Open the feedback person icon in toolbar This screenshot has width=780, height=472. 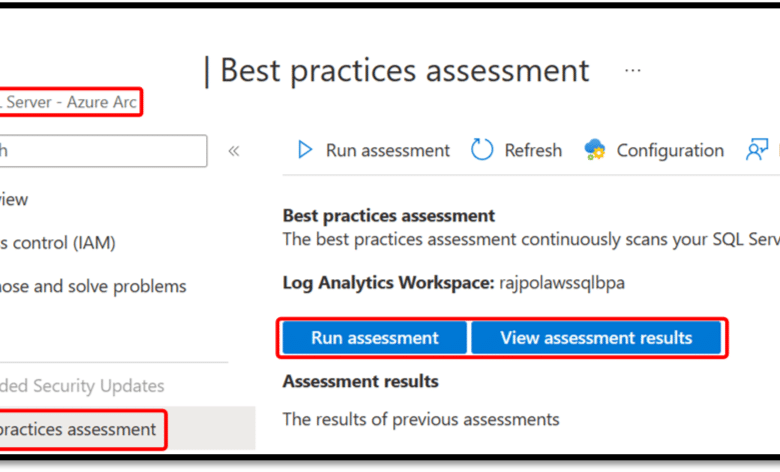757,150
